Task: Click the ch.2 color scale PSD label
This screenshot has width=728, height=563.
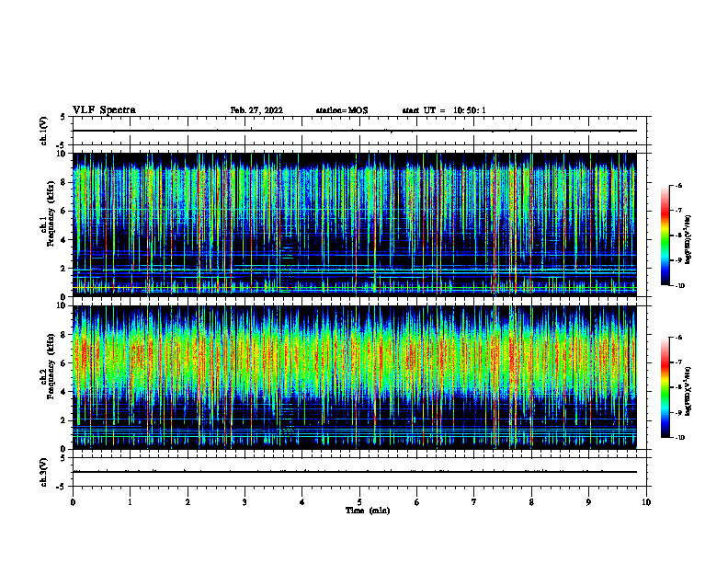Action: coord(688,391)
